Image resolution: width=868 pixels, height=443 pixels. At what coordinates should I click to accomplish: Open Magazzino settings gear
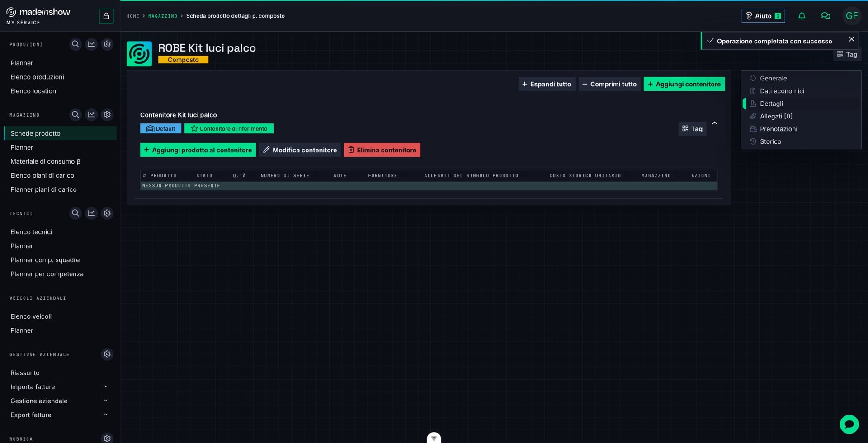(107, 115)
